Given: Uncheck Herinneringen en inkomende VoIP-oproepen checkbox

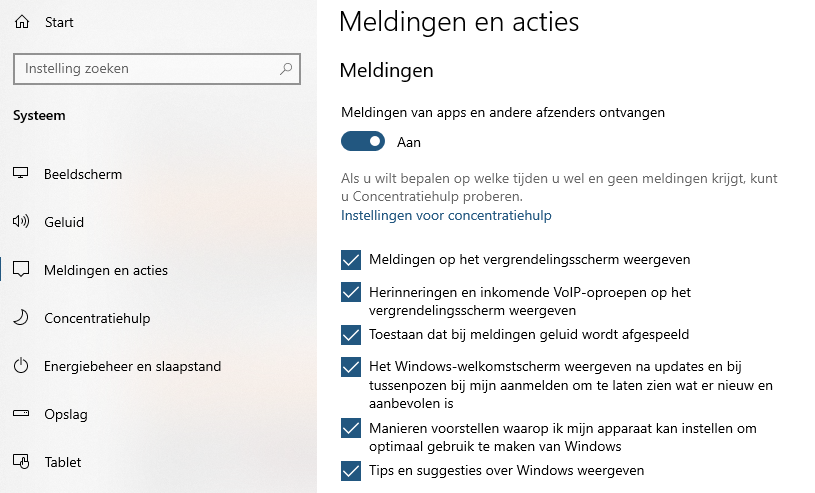Looking at the screenshot, I should pyautogui.click(x=351, y=292).
